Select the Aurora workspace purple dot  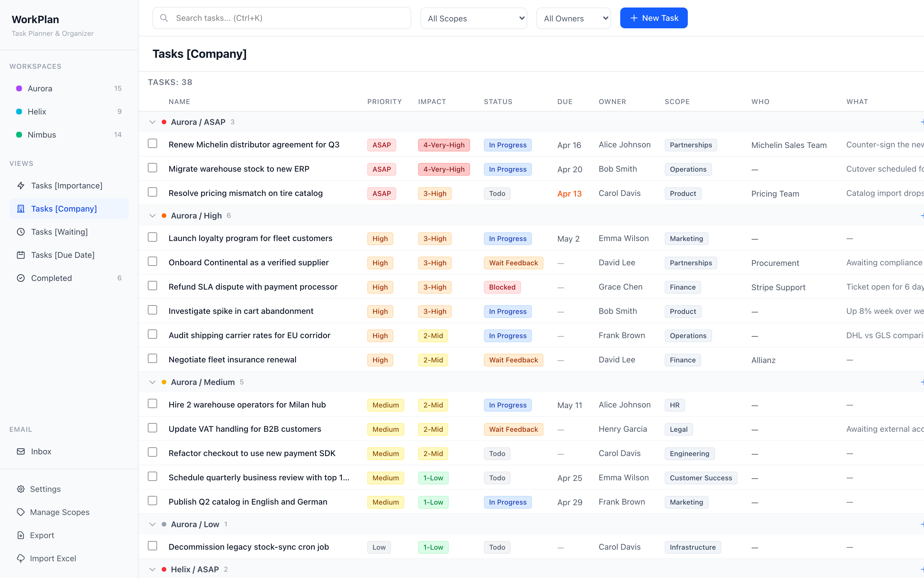click(x=19, y=89)
